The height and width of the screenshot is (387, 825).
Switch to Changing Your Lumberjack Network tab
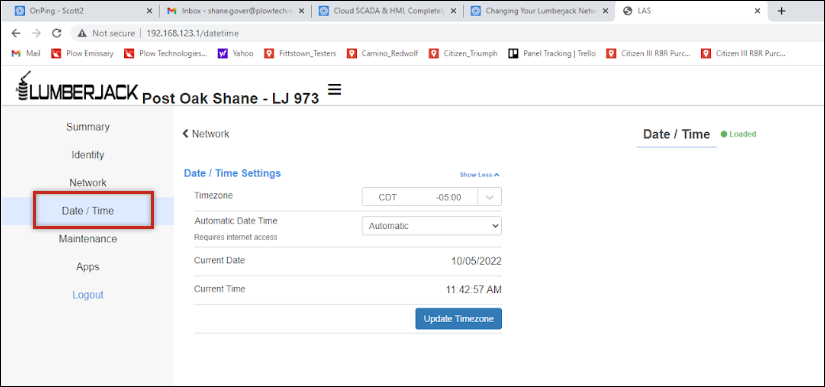539,11
